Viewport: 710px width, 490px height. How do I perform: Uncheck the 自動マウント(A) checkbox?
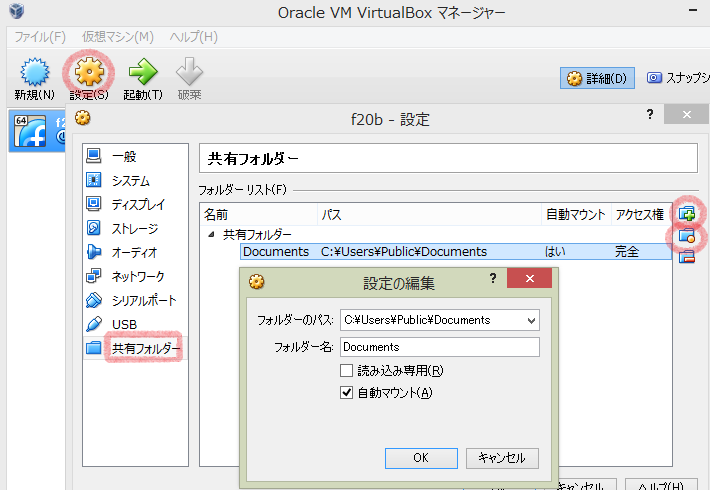[346, 392]
